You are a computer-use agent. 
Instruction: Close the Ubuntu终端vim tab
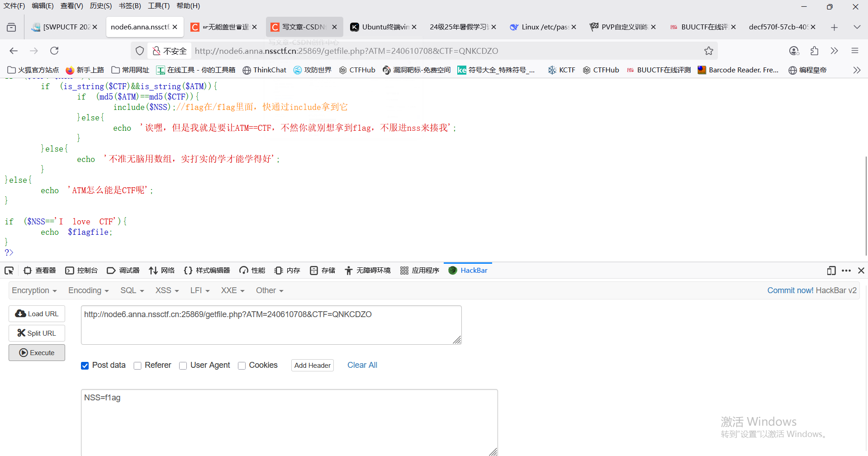(x=414, y=27)
